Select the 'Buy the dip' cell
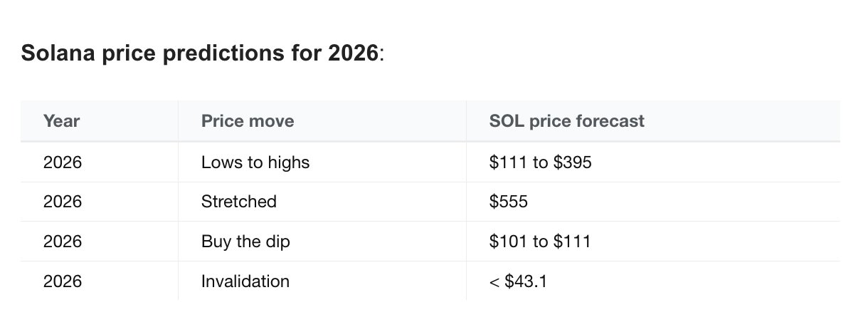 click(x=245, y=242)
